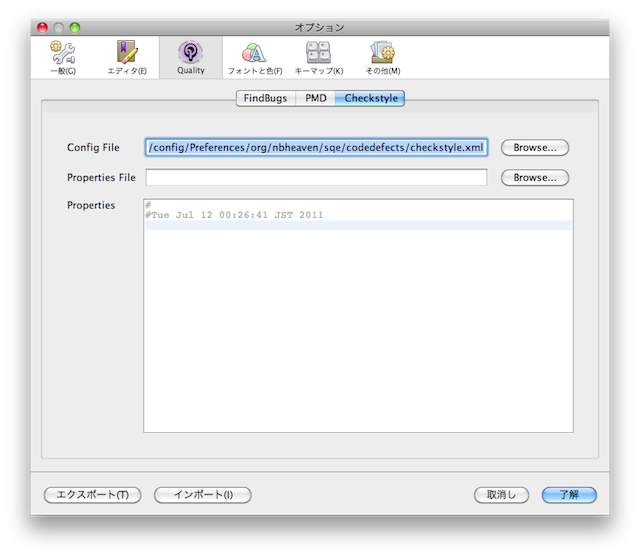Click the empty Properties File field

[x=316, y=178]
